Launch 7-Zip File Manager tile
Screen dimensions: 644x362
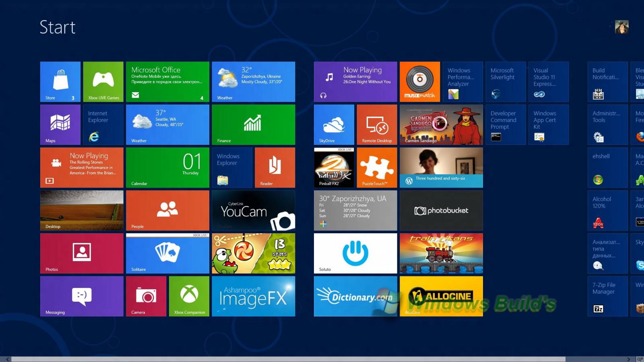[608, 296]
